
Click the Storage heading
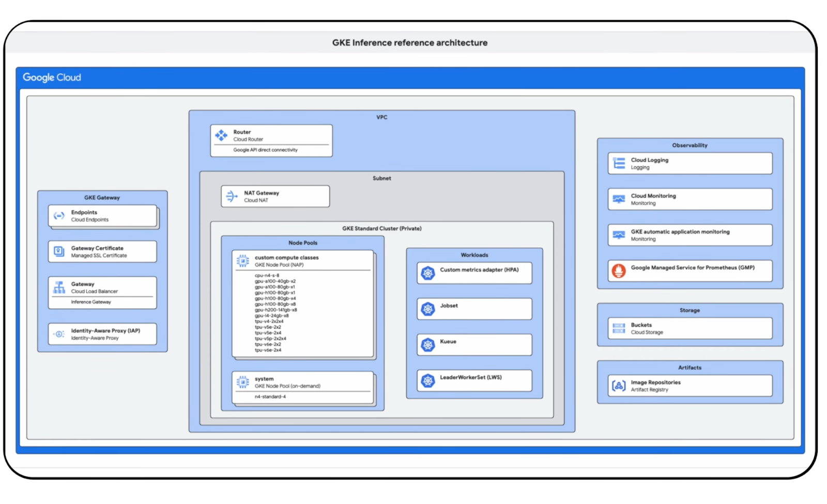point(690,310)
